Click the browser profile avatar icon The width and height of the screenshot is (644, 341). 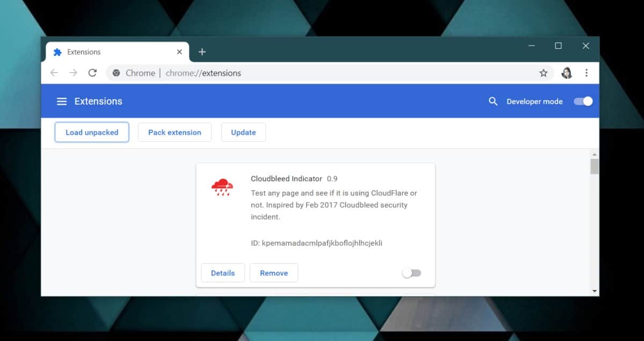[x=567, y=72]
